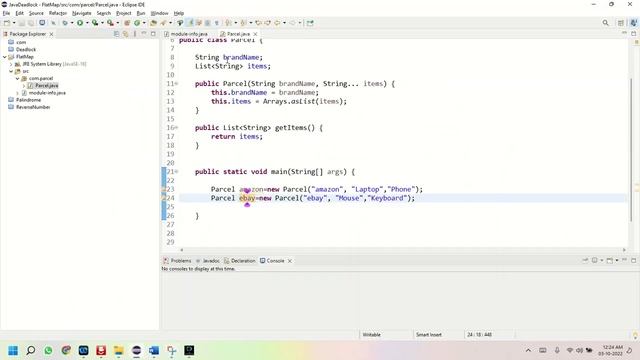Screen dimensions: 640x360
Task: Click the editor vertical scrollbar
Action: [631, 149]
